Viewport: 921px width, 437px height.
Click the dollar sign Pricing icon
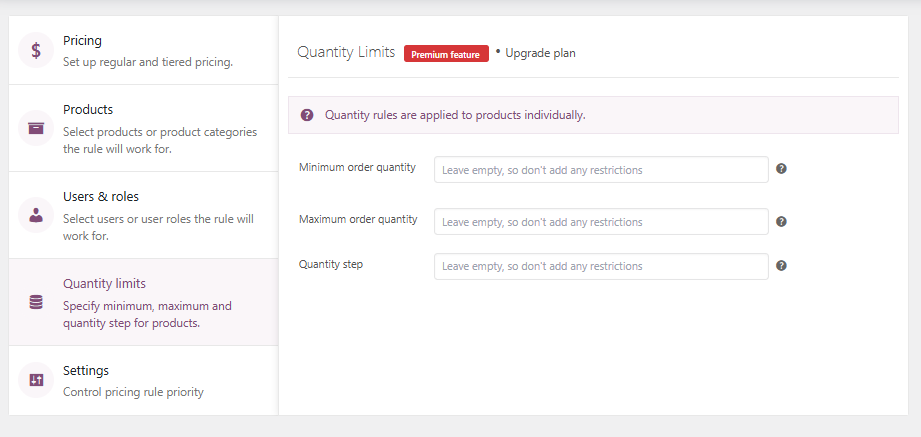click(36, 51)
